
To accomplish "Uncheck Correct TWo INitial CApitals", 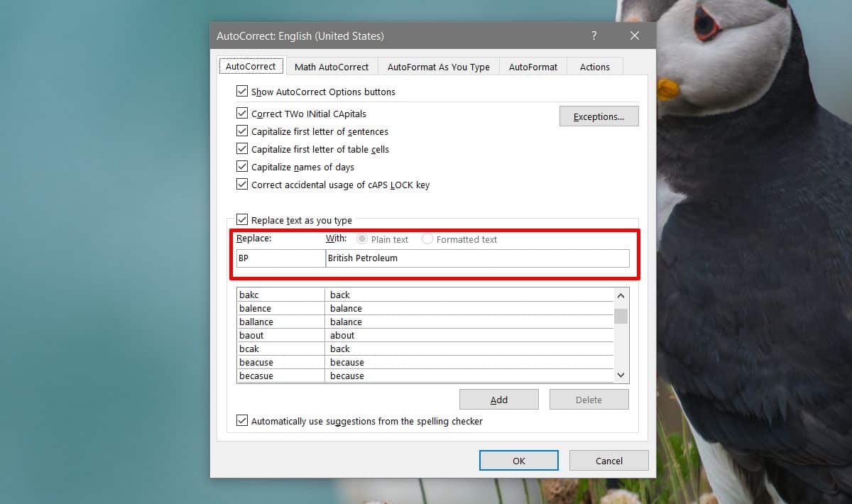I will (242, 113).
